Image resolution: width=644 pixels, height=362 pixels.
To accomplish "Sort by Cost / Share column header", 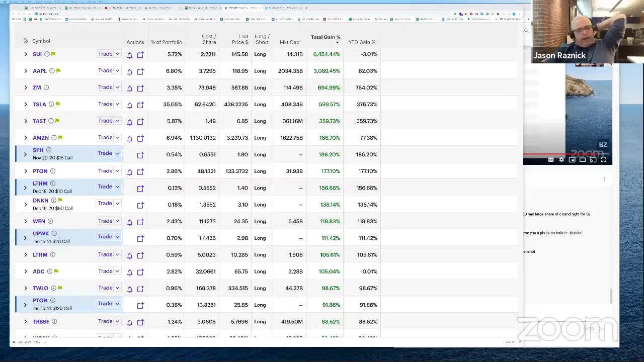I will (x=209, y=39).
